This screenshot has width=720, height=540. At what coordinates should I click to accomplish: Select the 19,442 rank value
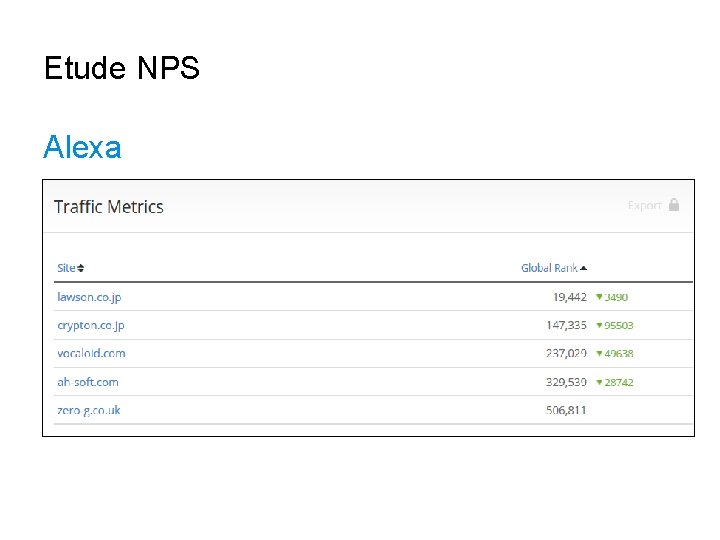[569, 297]
